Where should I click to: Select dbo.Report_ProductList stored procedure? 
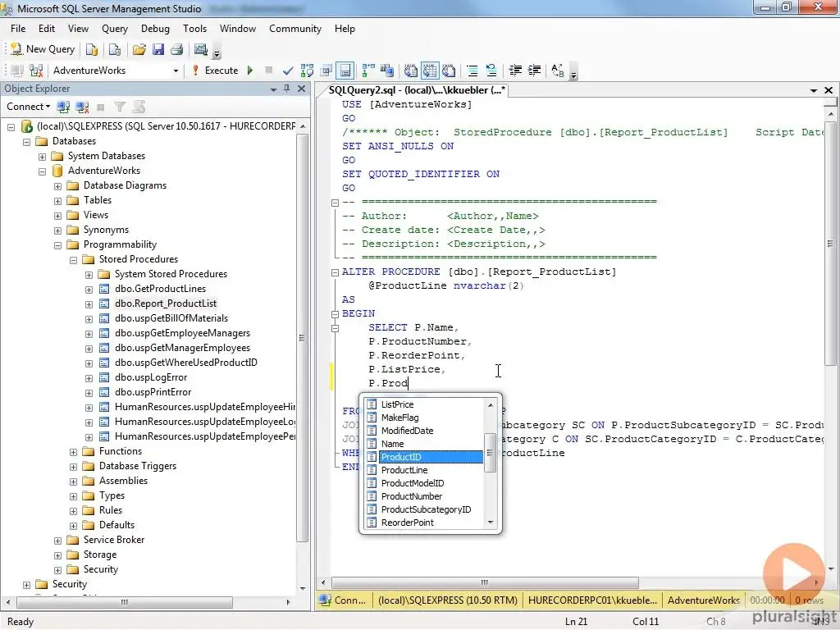pos(166,304)
